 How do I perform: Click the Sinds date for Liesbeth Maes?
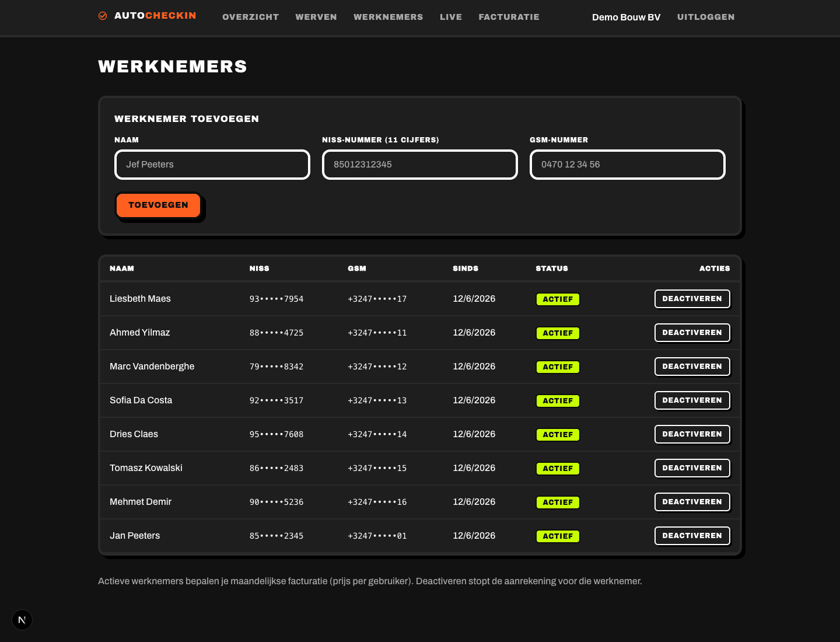coord(474,299)
